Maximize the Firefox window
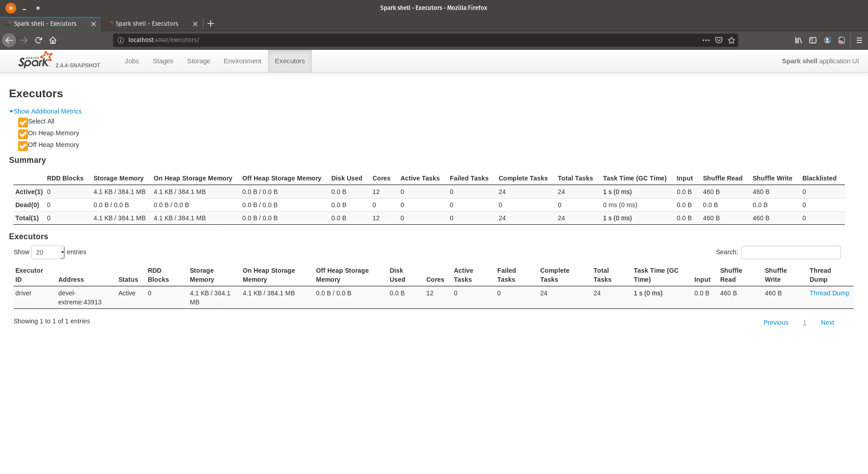Image resolution: width=868 pixels, height=474 pixels. [38, 8]
